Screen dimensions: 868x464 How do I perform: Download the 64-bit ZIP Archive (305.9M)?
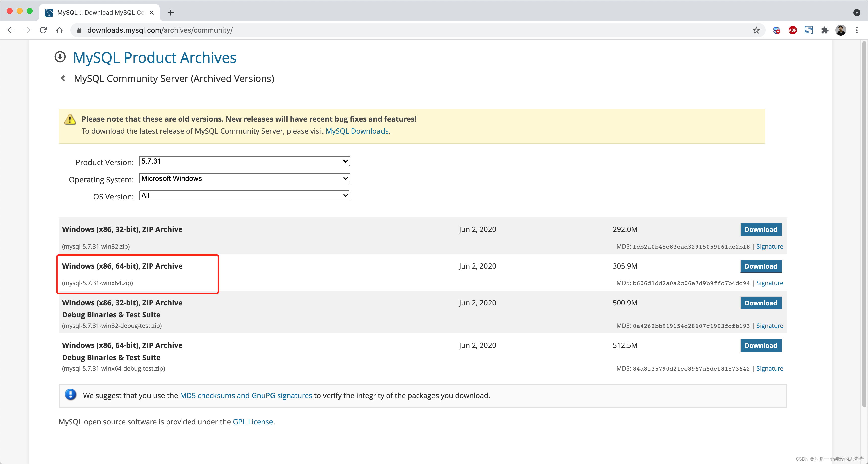(x=761, y=266)
